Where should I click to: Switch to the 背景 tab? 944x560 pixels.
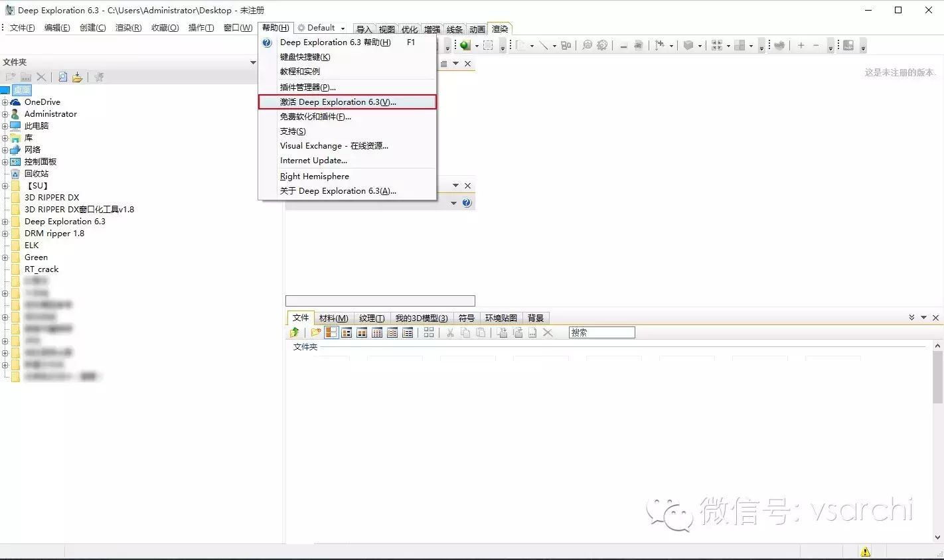point(536,318)
